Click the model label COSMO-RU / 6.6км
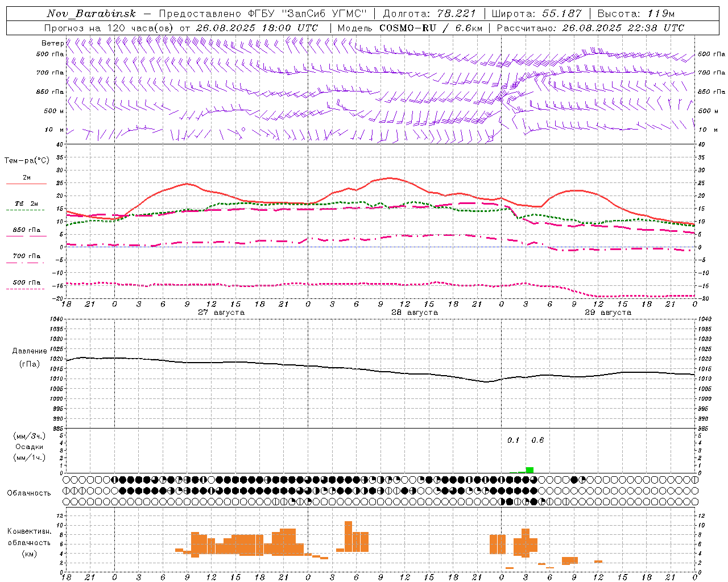 click(431, 28)
